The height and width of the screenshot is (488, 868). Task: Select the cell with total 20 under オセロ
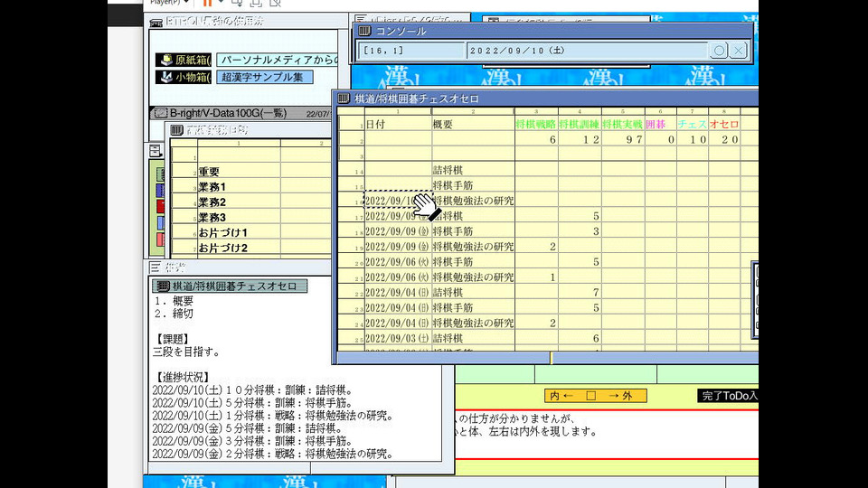[x=724, y=139]
